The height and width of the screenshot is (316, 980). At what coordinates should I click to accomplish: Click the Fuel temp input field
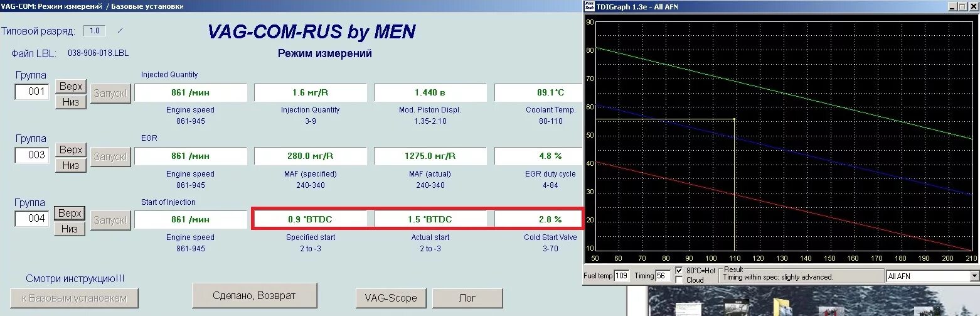coord(621,276)
